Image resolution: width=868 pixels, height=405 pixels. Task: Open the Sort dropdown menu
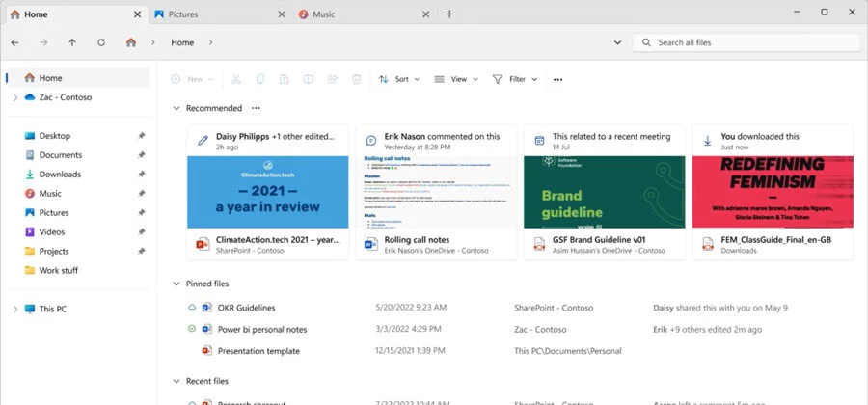click(399, 79)
